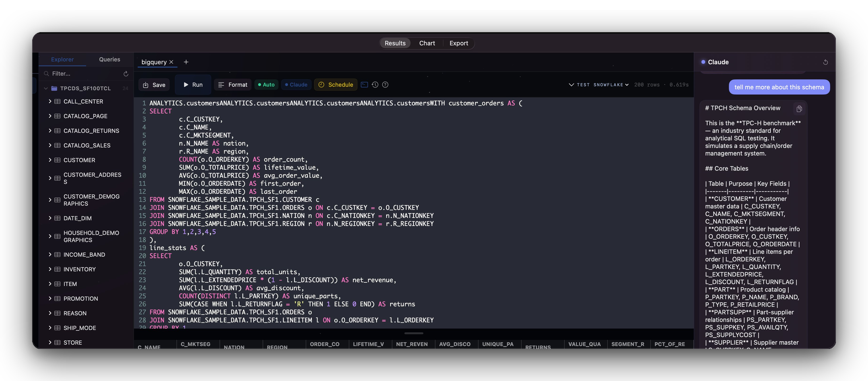Select the CATALOG_SALES table name
This screenshot has height=381, width=868.
coord(87,145)
